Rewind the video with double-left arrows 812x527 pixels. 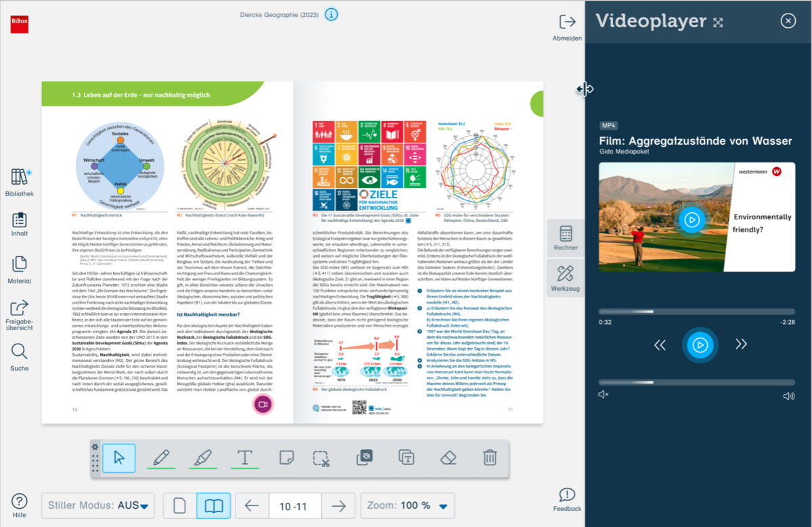(660, 345)
